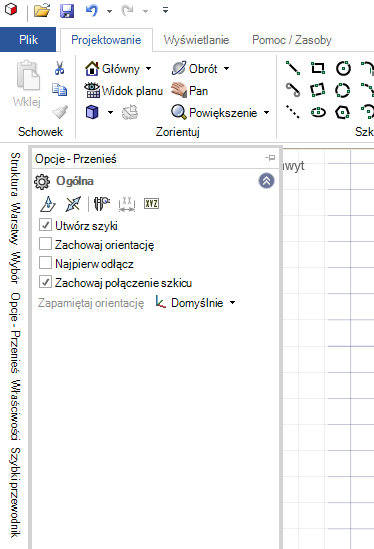374x549 pixels.
Task: Select the Circle sketch tool
Action: point(343,68)
